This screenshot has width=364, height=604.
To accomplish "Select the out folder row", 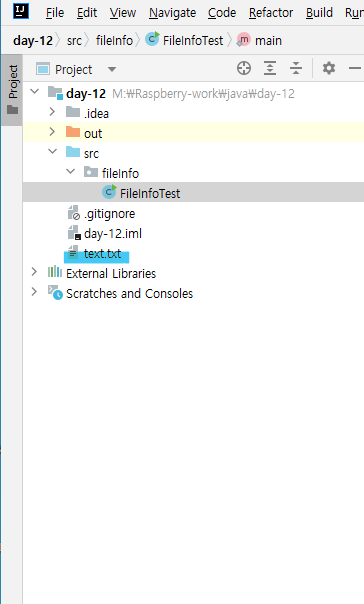I will (x=193, y=133).
